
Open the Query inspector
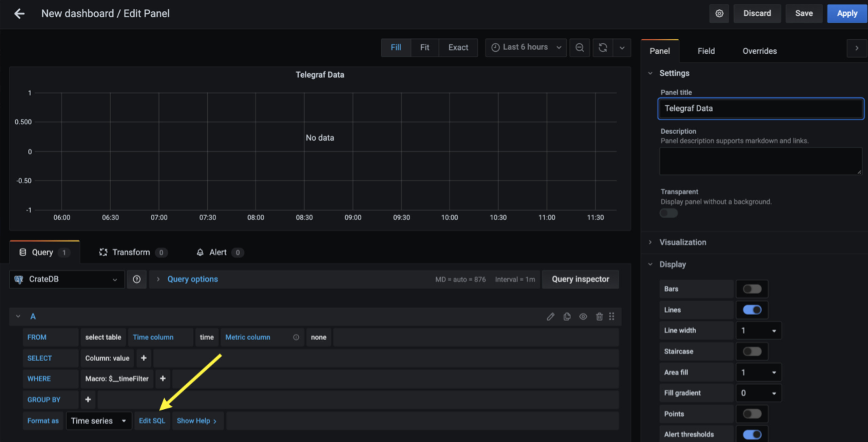[x=580, y=279]
